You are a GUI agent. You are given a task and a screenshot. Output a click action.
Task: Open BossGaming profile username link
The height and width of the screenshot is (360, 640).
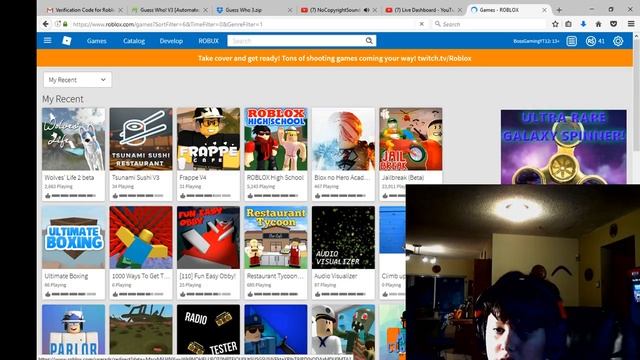pos(536,41)
